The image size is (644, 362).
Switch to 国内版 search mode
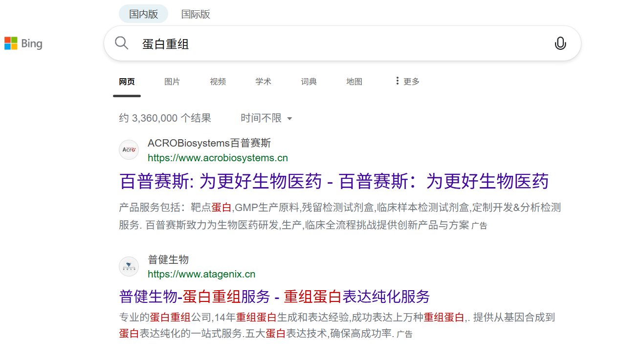click(143, 14)
